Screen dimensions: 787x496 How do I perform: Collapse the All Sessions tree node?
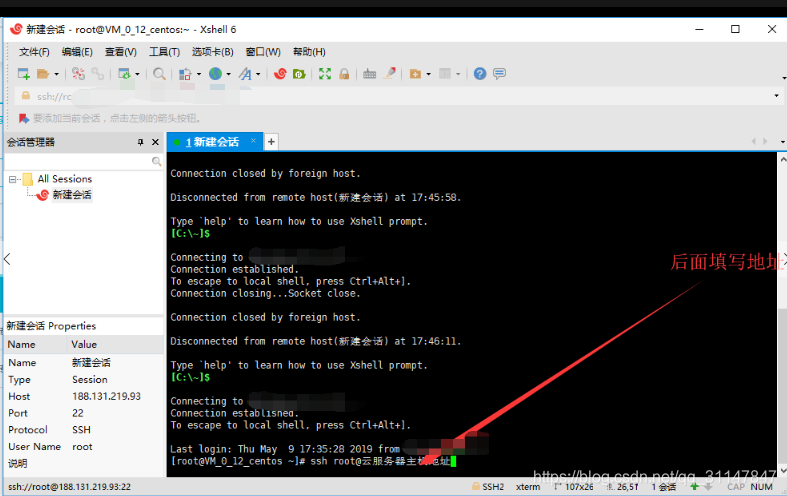coord(12,179)
